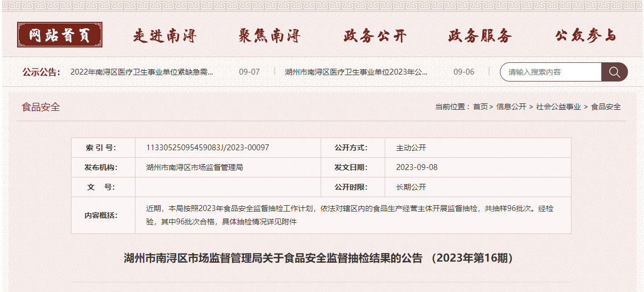
Task: Open the 网站首页 home tab
Action: click(x=60, y=35)
